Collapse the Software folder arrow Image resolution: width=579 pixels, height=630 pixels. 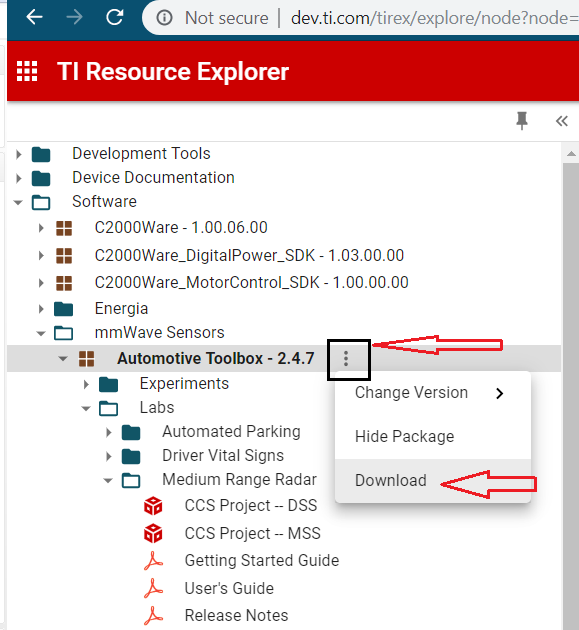pos(18,202)
